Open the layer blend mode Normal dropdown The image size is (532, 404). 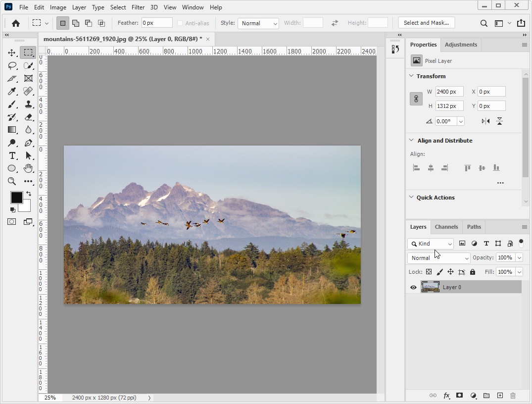[x=438, y=258]
